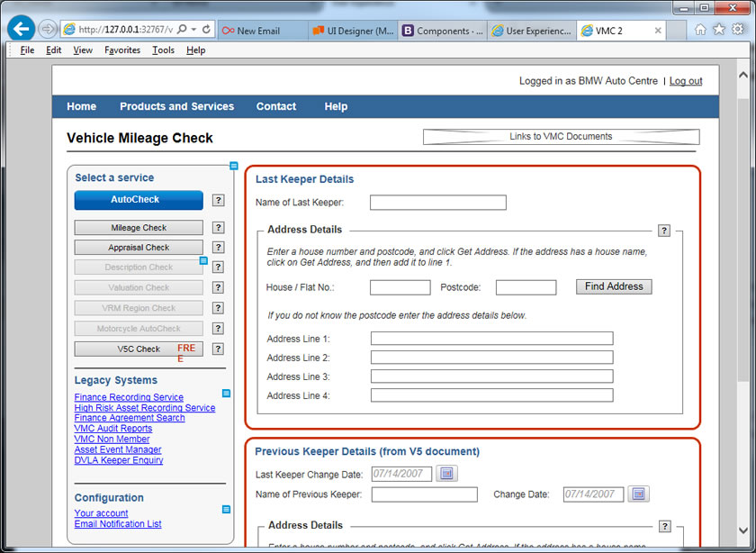Select the AutoCheck service button

[x=139, y=200]
